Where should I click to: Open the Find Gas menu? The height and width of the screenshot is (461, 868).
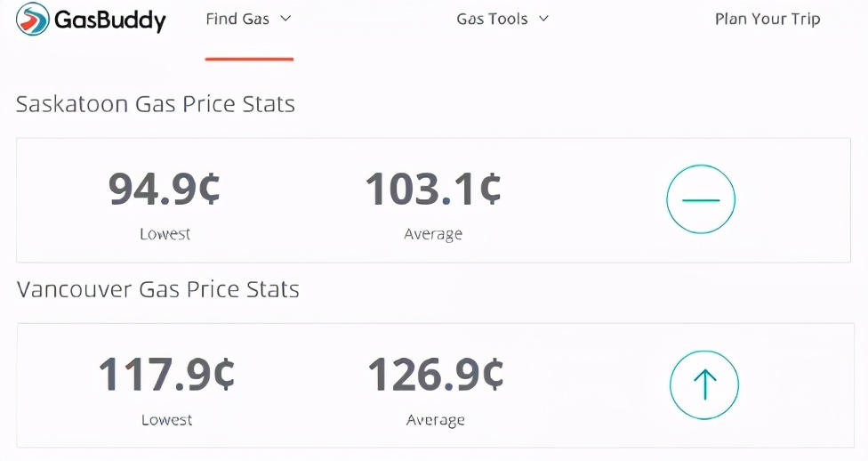click(237, 19)
